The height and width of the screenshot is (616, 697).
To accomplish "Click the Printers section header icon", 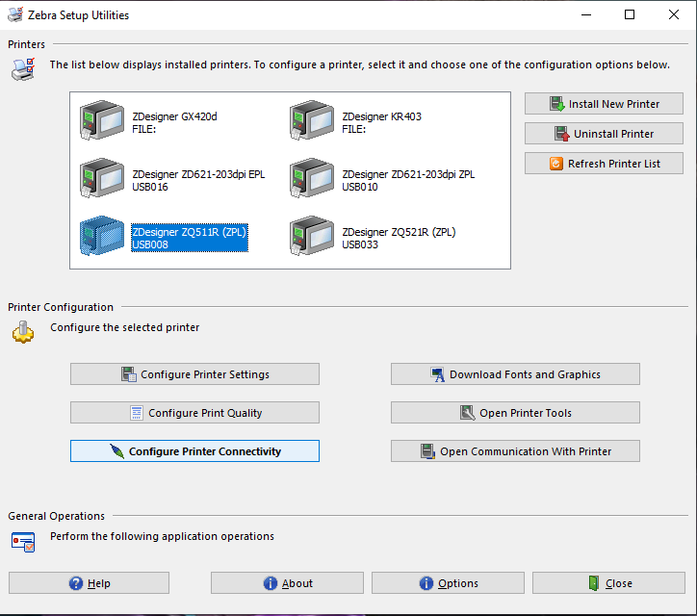I will click(23, 68).
